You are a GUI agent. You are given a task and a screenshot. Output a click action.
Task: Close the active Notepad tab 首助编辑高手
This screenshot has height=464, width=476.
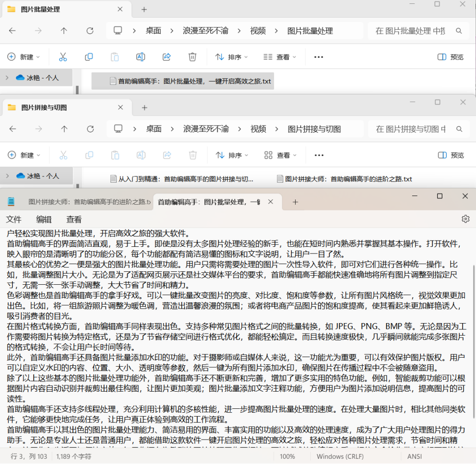click(x=271, y=202)
